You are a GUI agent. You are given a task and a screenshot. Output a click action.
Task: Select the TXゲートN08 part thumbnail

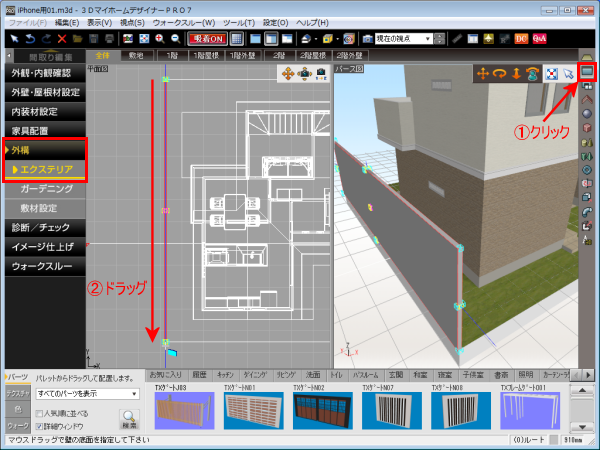[x=457, y=412]
